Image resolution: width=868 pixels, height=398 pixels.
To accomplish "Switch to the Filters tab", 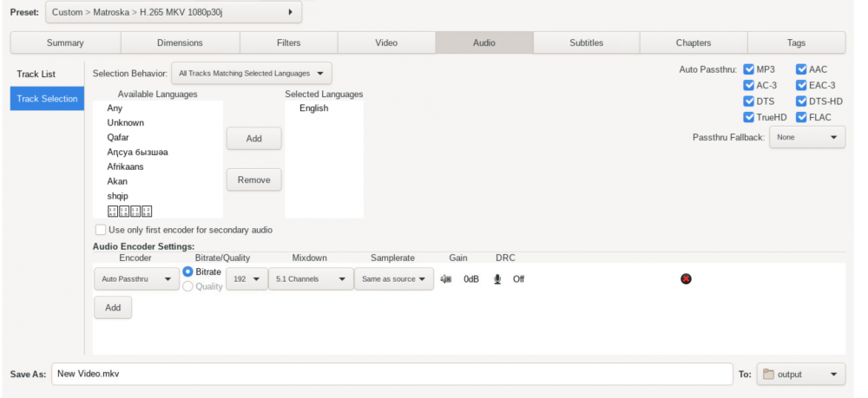I will pyautogui.click(x=288, y=42).
